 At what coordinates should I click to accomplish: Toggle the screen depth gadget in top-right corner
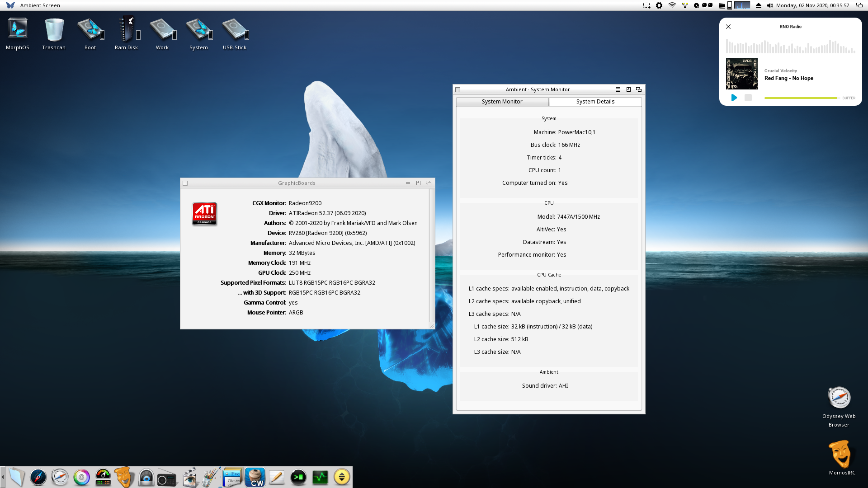(859, 5)
